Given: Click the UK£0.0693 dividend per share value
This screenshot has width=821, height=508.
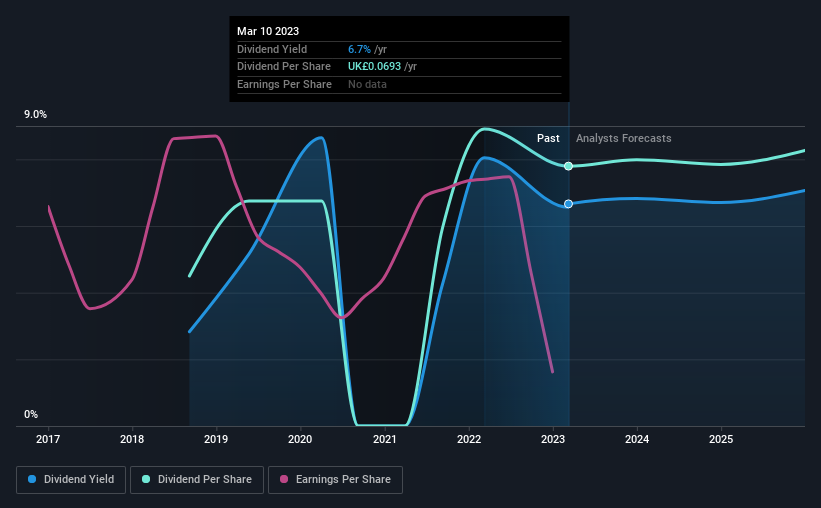Looking at the screenshot, I should pos(374,67).
